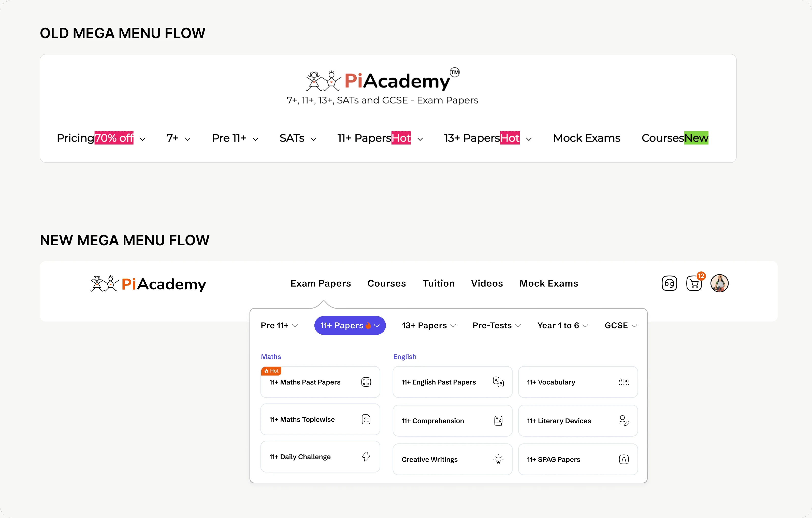
Task: Open the Tuition menu item
Action: (438, 283)
